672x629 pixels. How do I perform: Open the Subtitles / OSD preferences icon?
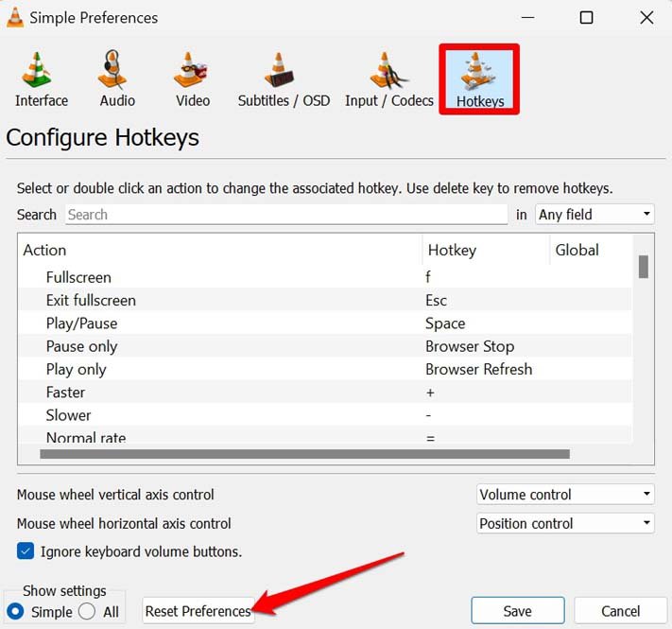click(279, 70)
